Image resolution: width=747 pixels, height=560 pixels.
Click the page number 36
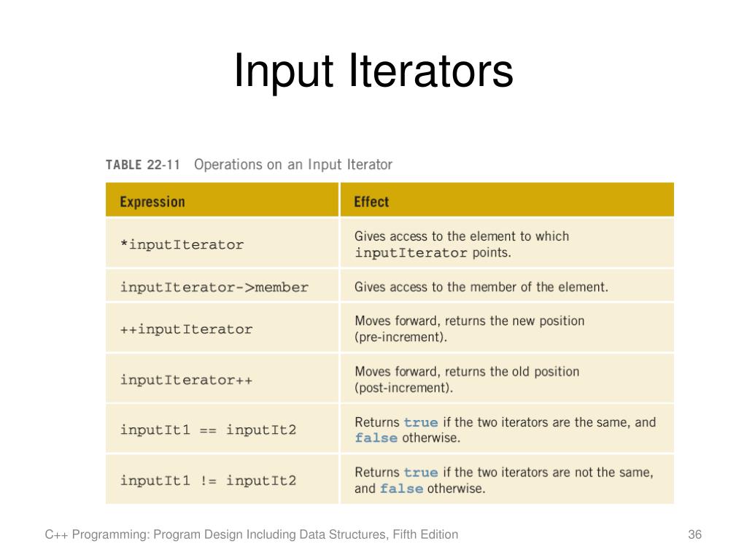point(694,534)
